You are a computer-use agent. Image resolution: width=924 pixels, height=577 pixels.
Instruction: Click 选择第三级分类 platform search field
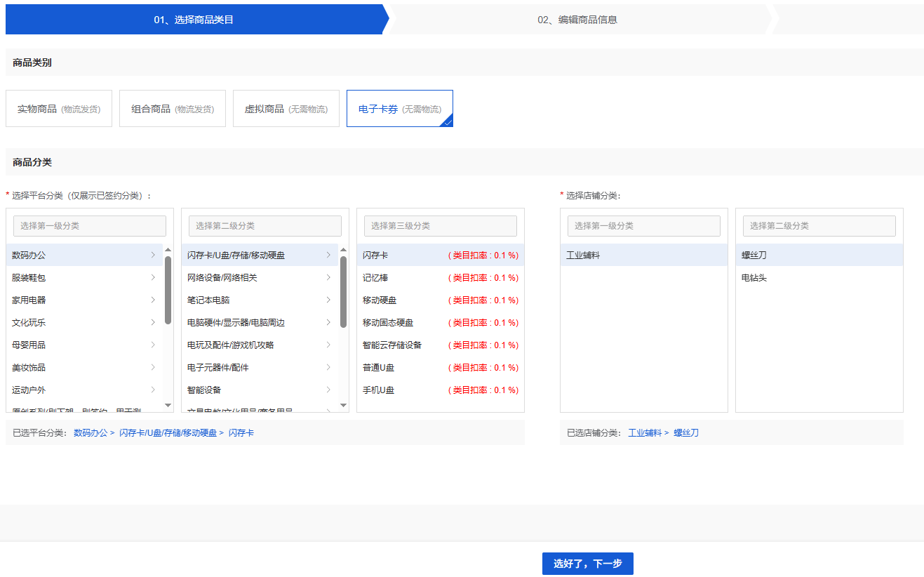[441, 226]
